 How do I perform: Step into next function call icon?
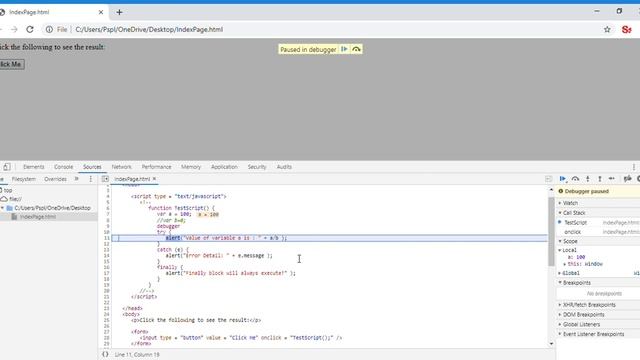point(588,179)
